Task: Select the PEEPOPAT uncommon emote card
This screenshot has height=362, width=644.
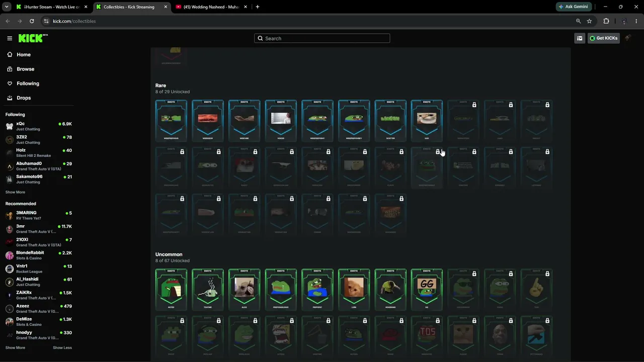Action: click(x=317, y=290)
